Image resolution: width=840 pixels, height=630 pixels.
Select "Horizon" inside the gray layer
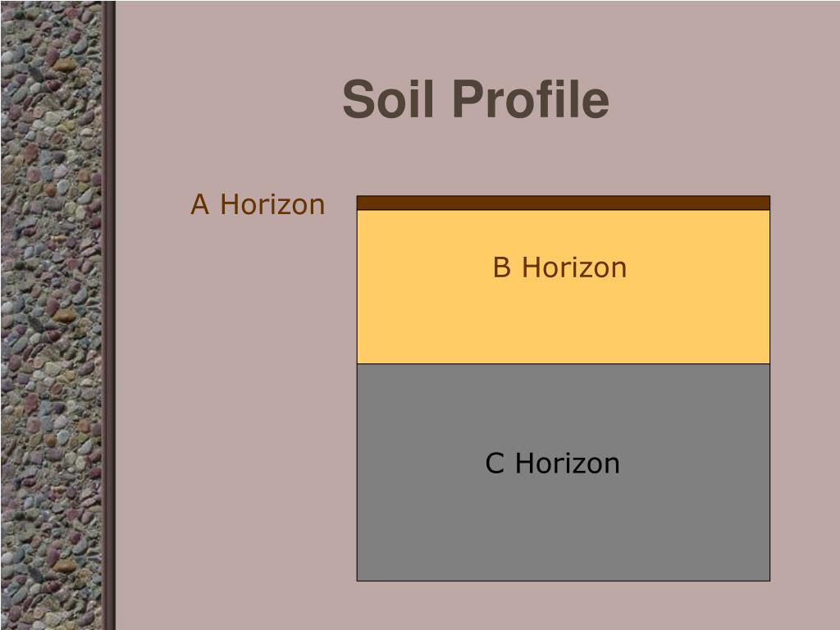pyautogui.click(x=568, y=463)
